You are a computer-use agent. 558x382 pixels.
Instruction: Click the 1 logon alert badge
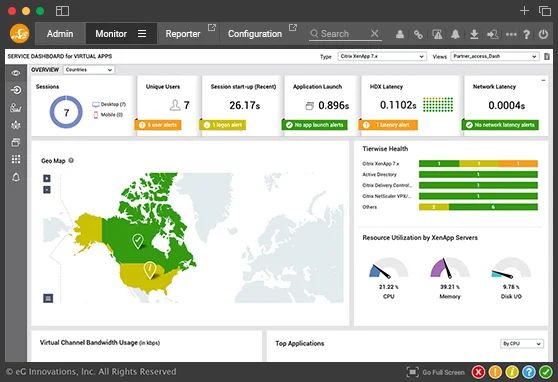[223, 125]
